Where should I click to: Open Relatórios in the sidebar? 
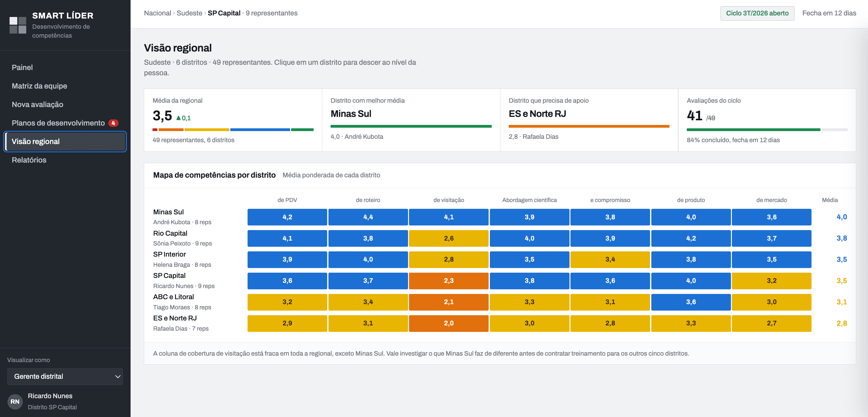tap(65, 160)
